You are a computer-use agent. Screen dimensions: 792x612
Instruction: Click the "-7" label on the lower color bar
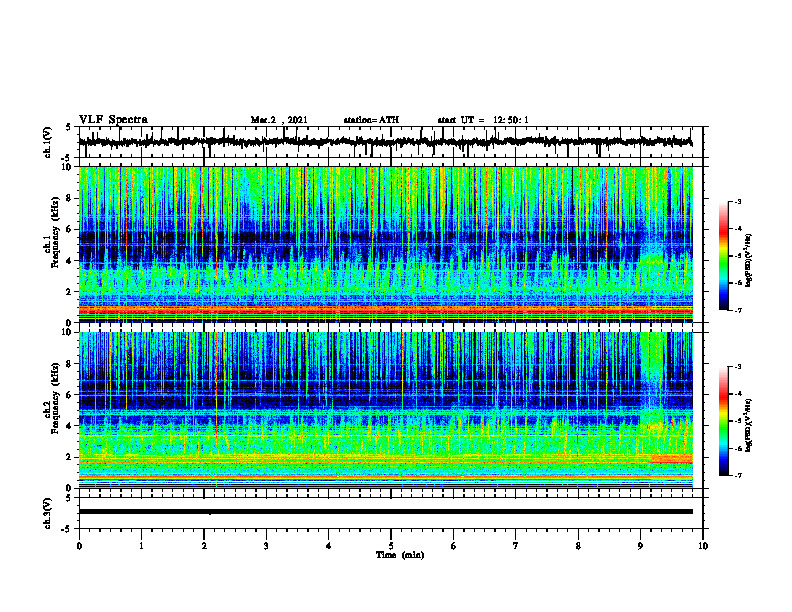[x=738, y=475]
